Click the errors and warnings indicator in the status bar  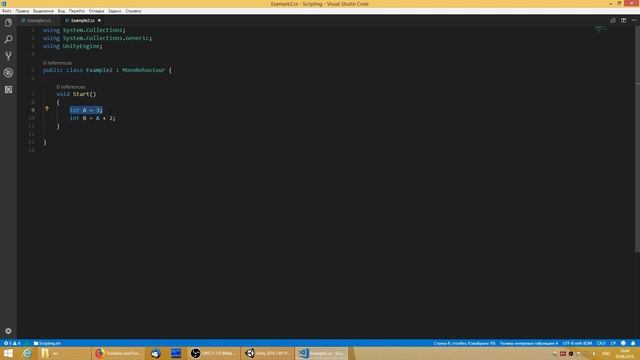coord(12,343)
